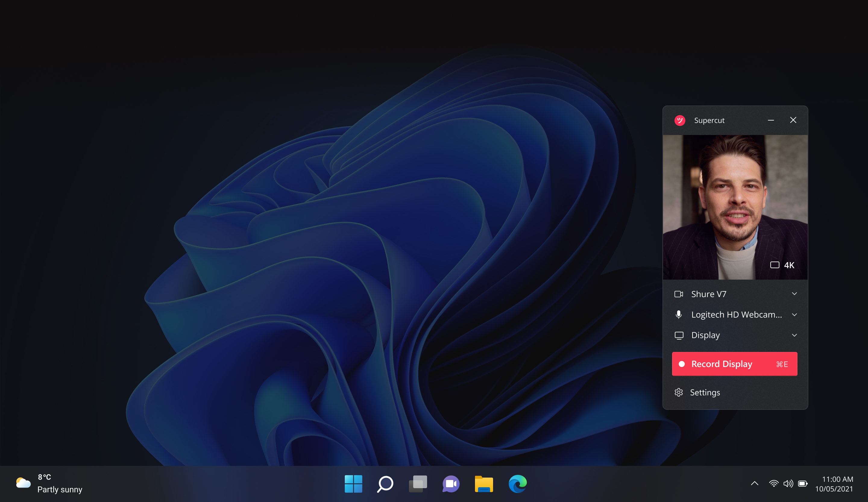Expand the Display source dropdown
868x502 pixels.
pyautogui.click(x=794, y=335)
